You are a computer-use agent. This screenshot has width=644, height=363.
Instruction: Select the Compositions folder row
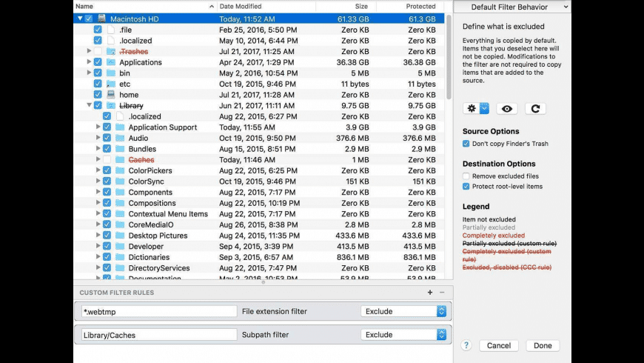259,203
